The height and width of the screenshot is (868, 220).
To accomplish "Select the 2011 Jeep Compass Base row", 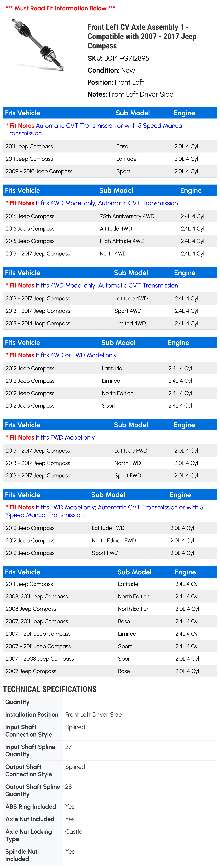I will pos(110,146).
